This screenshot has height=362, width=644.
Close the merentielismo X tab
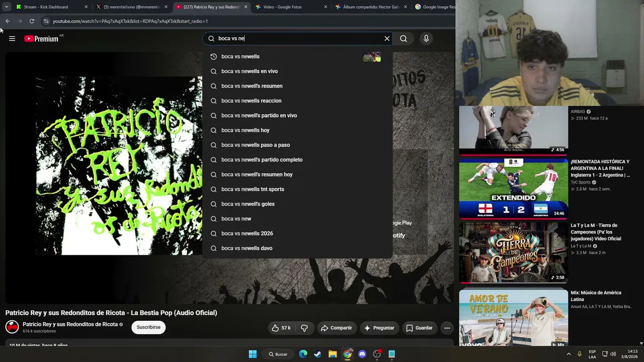(166, 7)
